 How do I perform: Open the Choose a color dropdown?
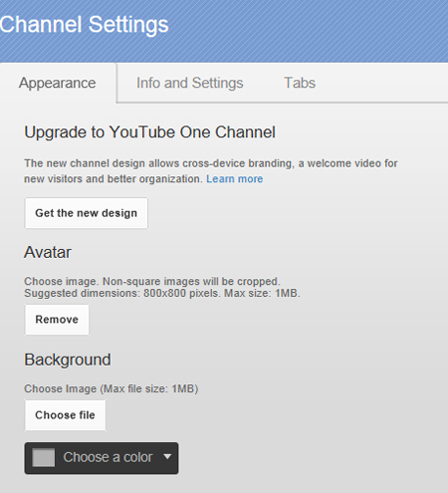coord(102,458)
